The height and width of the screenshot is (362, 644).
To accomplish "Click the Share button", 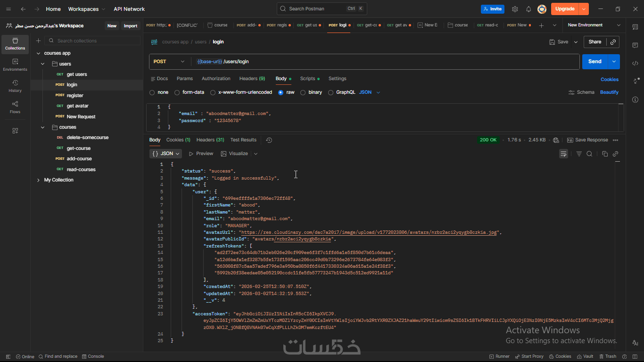I will coord(595,42).
